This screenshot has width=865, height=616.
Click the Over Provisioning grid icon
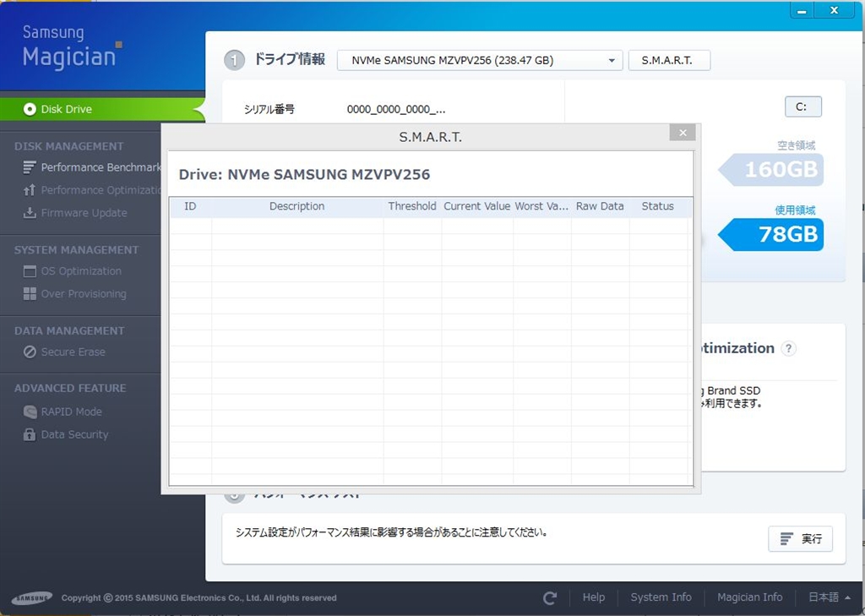30,294
